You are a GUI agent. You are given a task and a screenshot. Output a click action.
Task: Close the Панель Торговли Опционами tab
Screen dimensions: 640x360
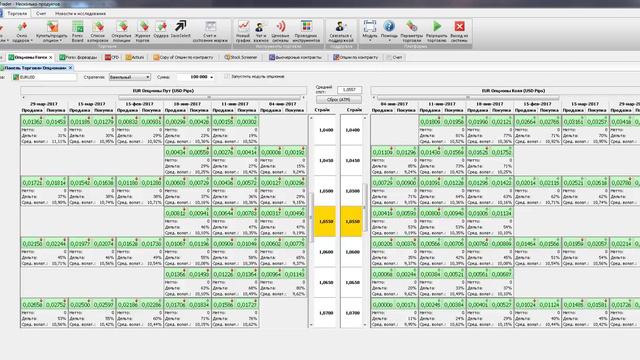pos(70,68)
